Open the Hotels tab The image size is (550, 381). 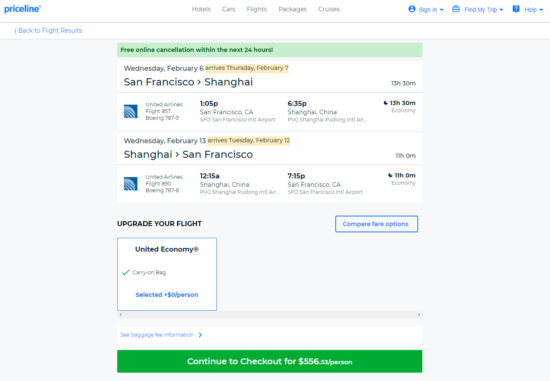coord(201,9)
